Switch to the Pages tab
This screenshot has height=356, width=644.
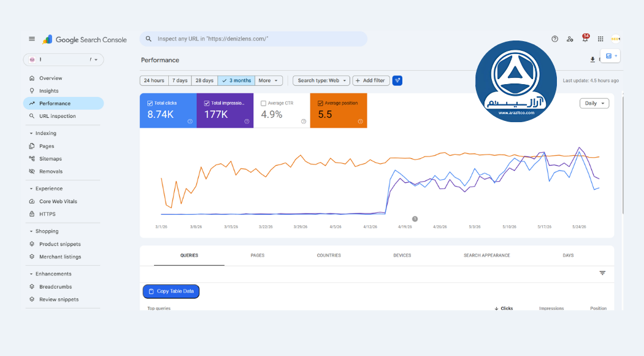click(x=258, y=255)
